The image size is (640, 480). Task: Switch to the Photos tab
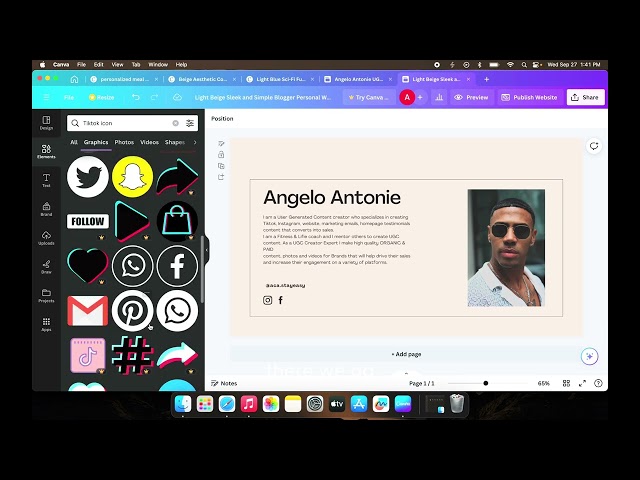pyautogui.click(x=124, y=142)
